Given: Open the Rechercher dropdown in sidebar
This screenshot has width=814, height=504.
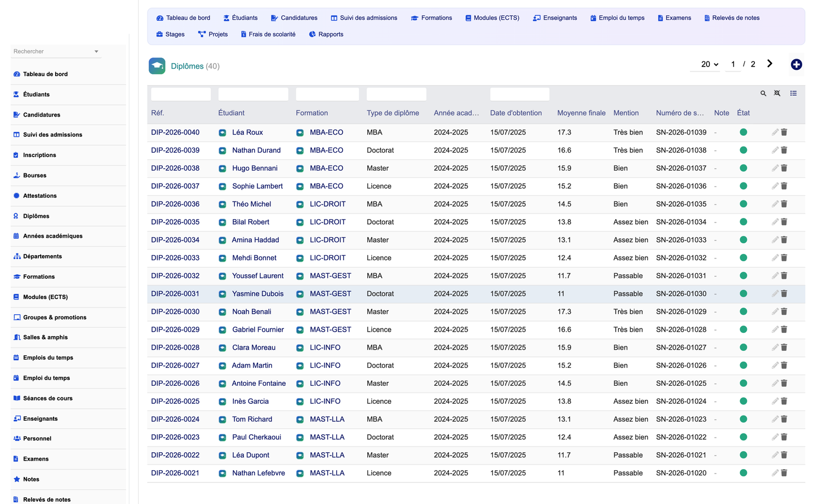Looking at the screenshot, I should [56, 51].
